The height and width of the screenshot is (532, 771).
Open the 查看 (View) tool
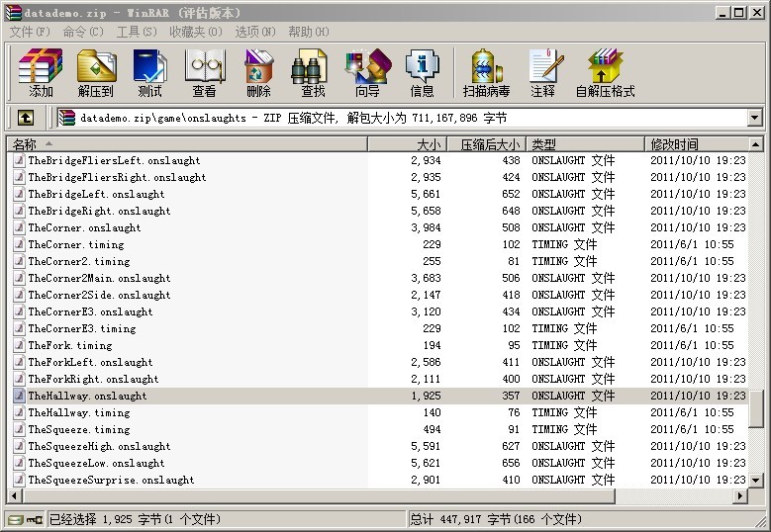pos(205,73)
